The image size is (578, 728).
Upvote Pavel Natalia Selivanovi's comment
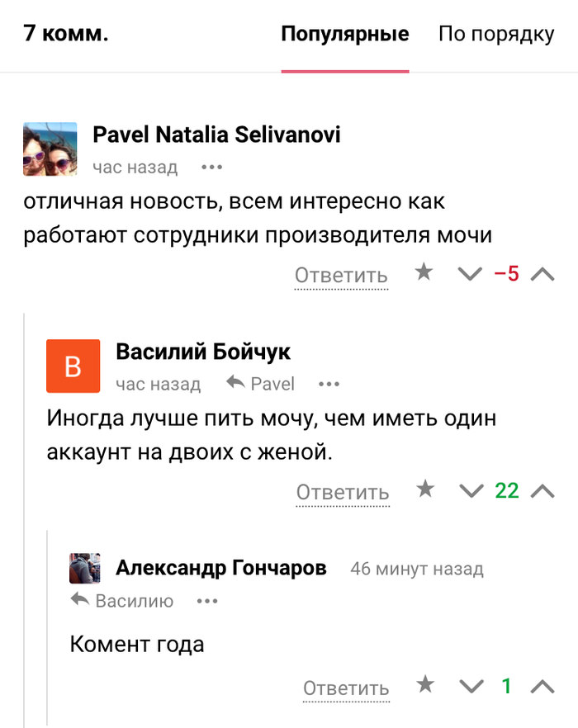tap(542, 275)
